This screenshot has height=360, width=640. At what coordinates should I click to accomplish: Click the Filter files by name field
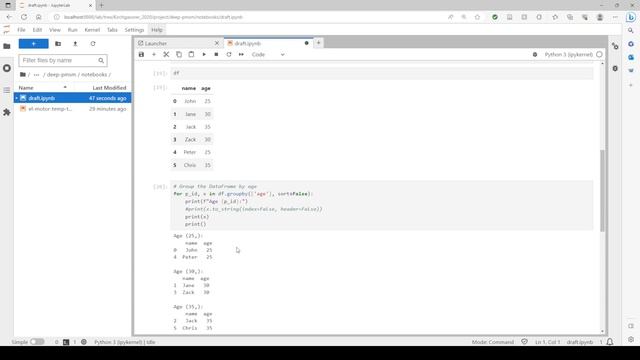point(63,60)
